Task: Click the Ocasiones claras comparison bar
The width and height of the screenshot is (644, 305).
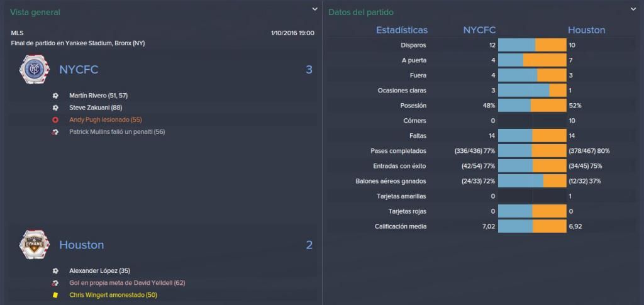Action: [532, 91]
